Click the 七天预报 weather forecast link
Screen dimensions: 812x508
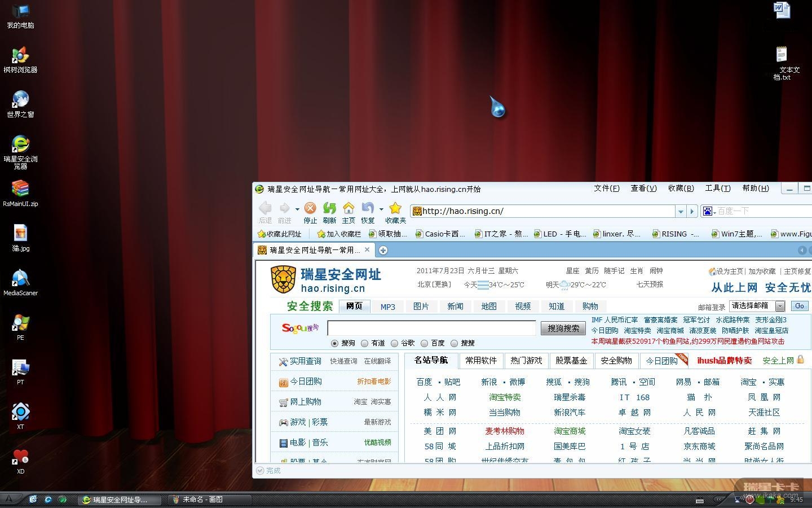[x=650, y=284]
